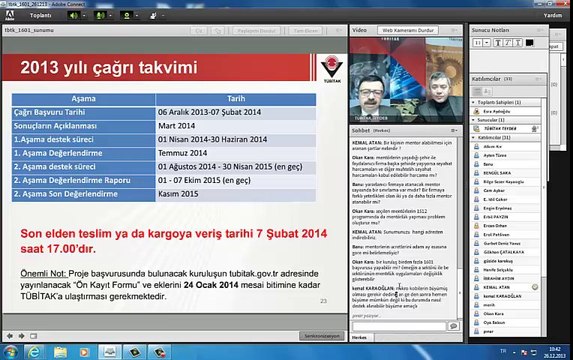Mute the speaker audio icon
This screenshot has width=573, height=360.
73,15
